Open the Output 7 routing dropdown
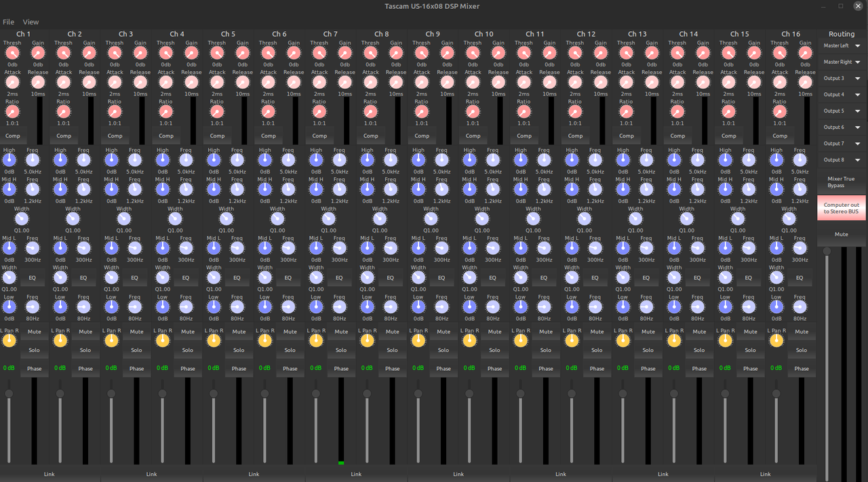 pyautogui.click(x=842, y=143)
